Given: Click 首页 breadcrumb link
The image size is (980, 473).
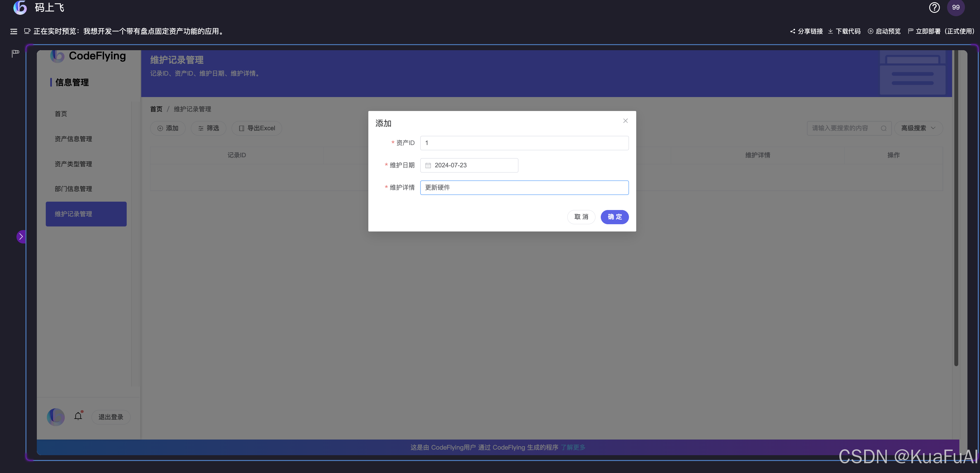Looking at the screenshot, I should [156, 109].
